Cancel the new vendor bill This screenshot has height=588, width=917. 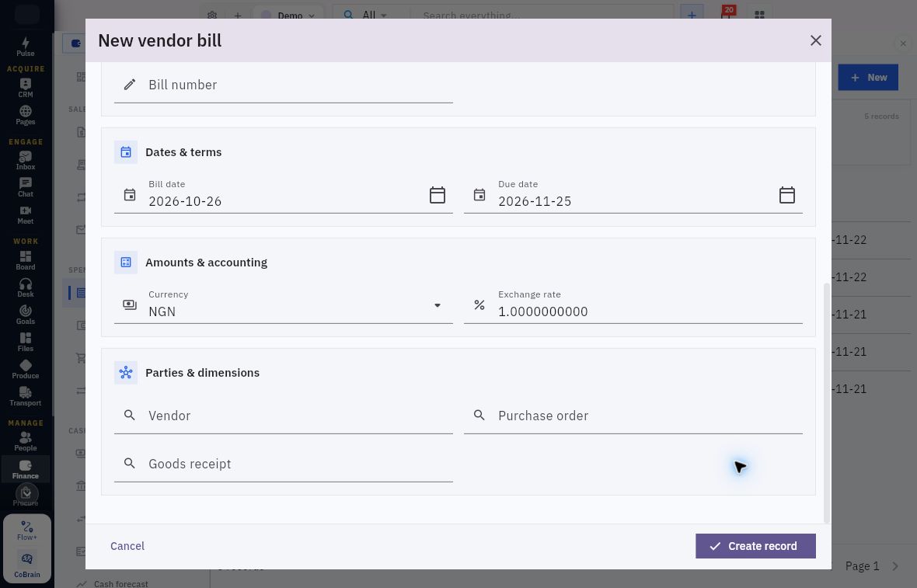pos(127,546)
